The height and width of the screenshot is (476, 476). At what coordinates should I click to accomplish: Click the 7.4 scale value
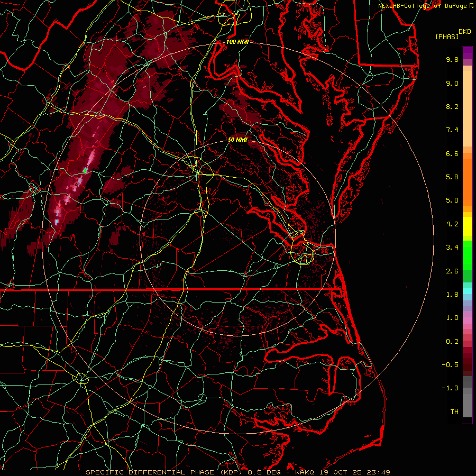pos(452,130)
